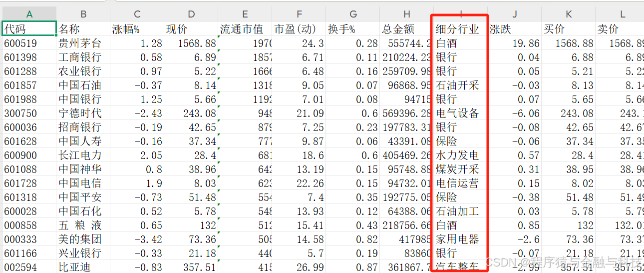Select the 石油加工 industry cell
This screenshot has width=644, height=273.
(x=461, y=211)
